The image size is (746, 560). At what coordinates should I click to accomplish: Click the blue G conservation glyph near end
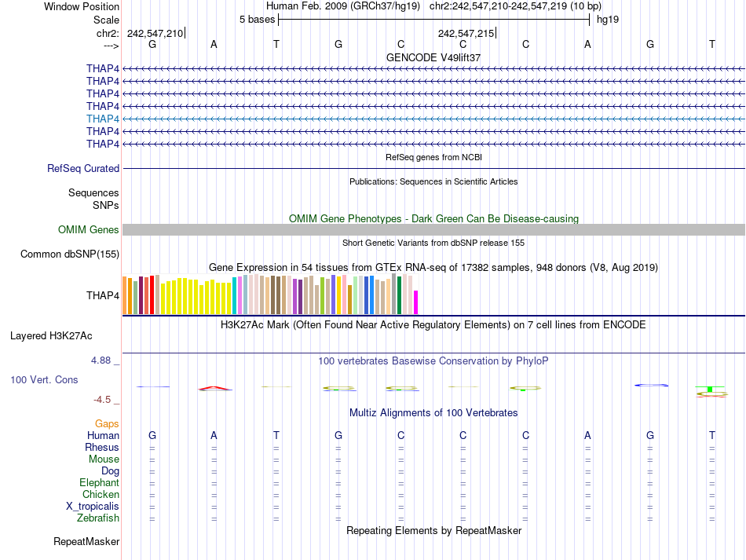coord(651,385)
